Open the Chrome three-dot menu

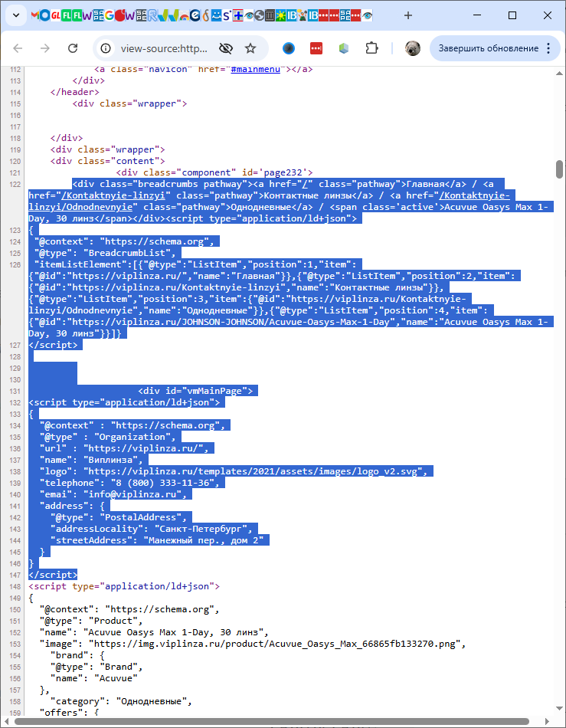click(x=548, y=48)
